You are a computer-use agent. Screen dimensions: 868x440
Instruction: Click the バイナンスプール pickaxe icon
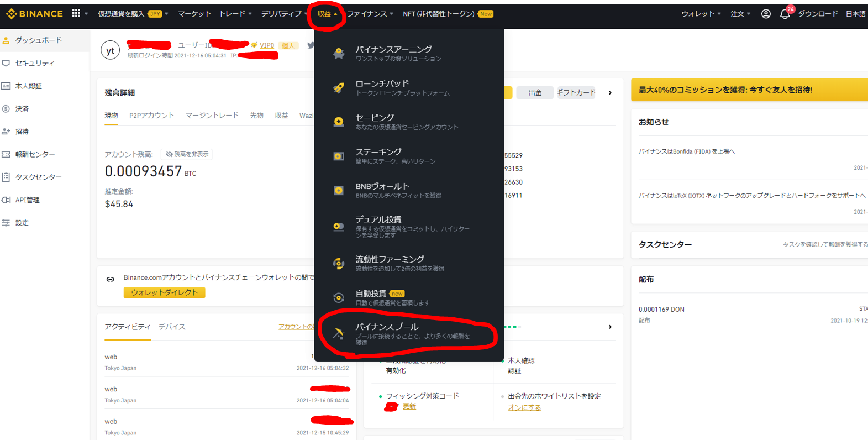click(x=339, y=333)
